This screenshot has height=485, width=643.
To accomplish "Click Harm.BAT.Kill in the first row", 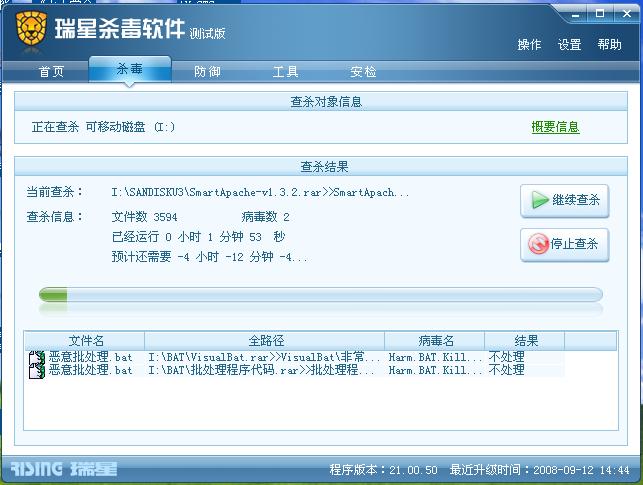I will tap(435, 357).
